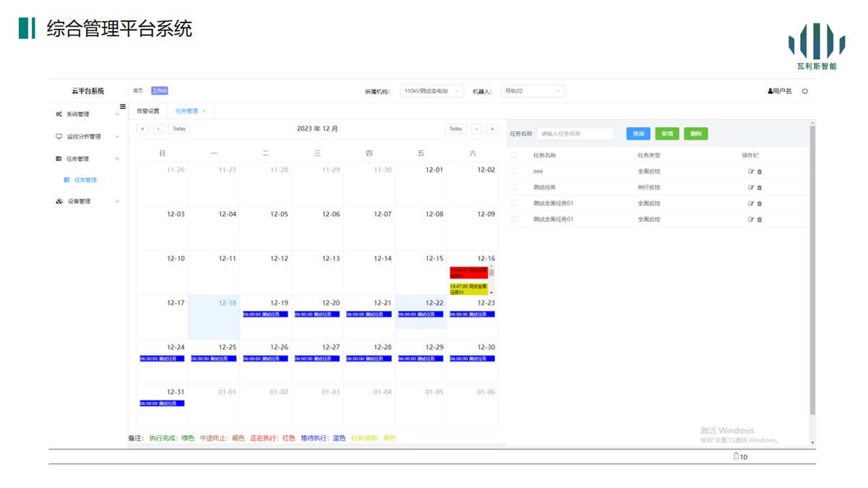The image size is (868, 488).
Task: Tick the select-all checkbox in table header
Action: (515, 155)
